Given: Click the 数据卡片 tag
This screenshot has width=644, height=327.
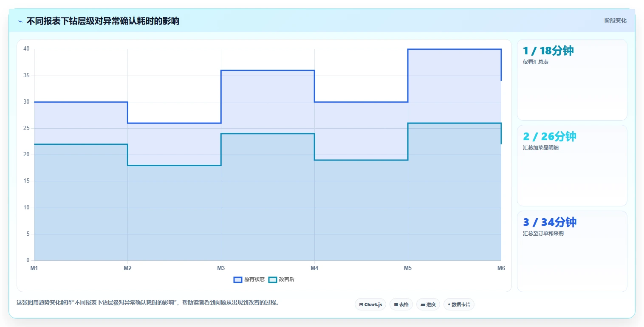Looking at the screenshot, I should click(x=459, y=304).
